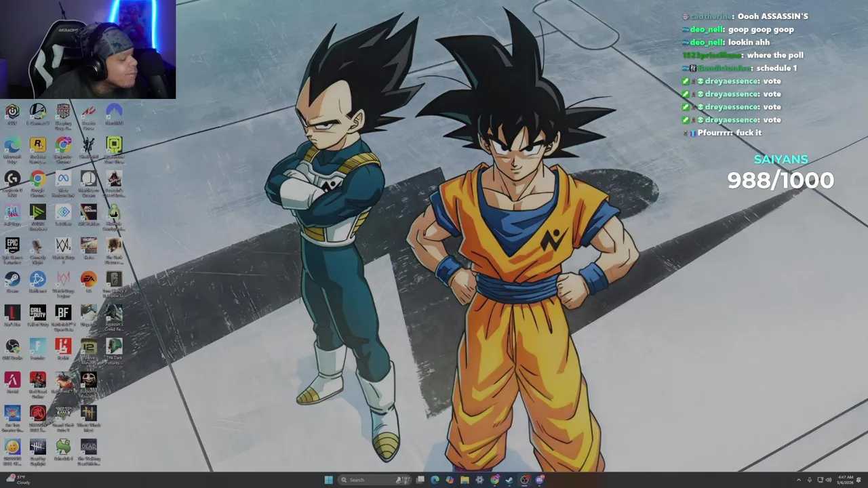Open the OBS Studio desktop shortcut

tap(12, 349)
